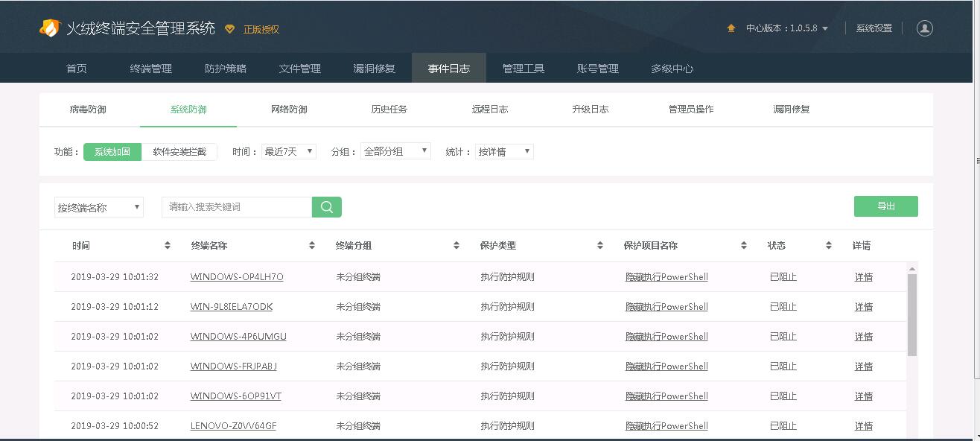Sort by 保护类型 column arrows
This screenshot has width=980, height=441.
click(600, 246)
